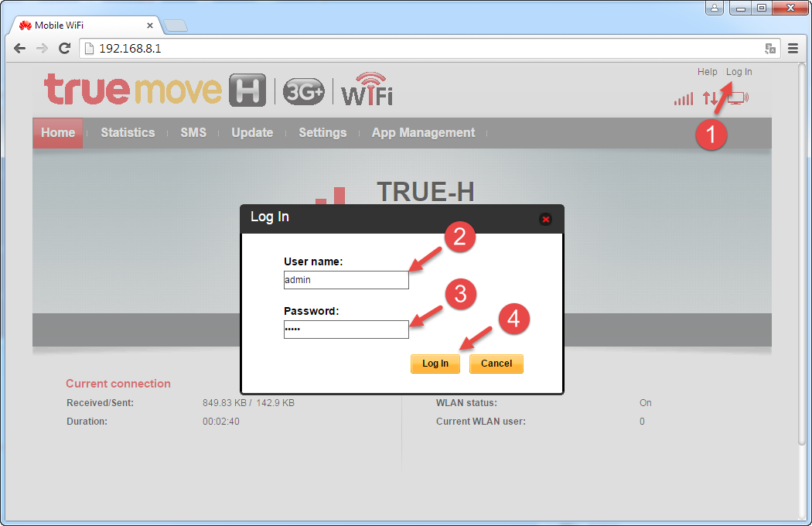Open the Update menu
Image resolution: width=812 pixels, height=526 pixels.
pyautogui.click(x=252, y=133)
